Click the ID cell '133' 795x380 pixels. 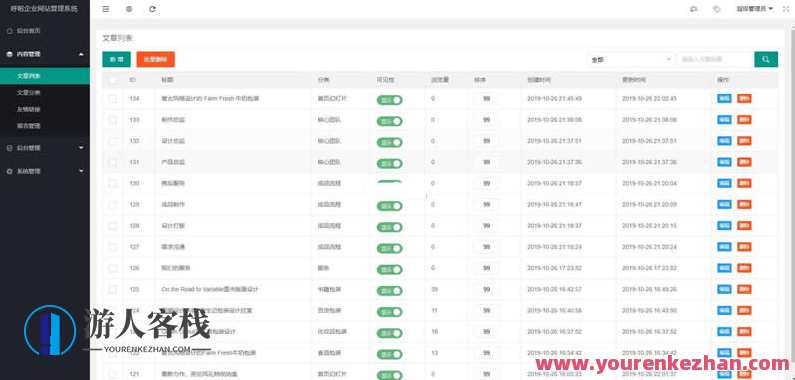[134, 120]
